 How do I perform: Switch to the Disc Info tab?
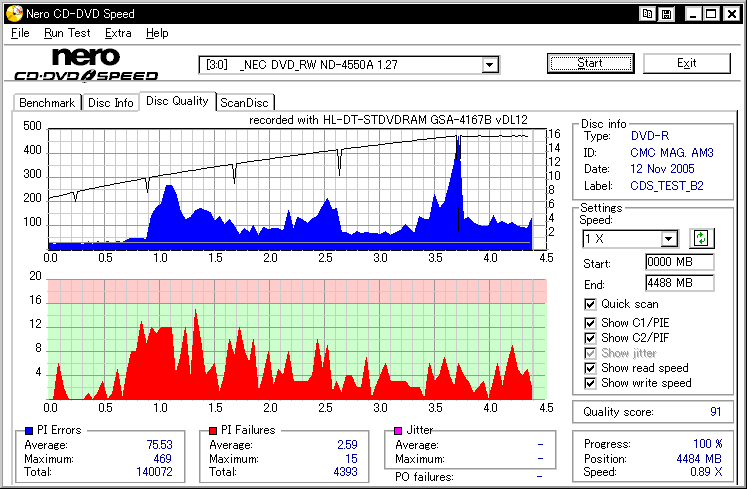111,103
